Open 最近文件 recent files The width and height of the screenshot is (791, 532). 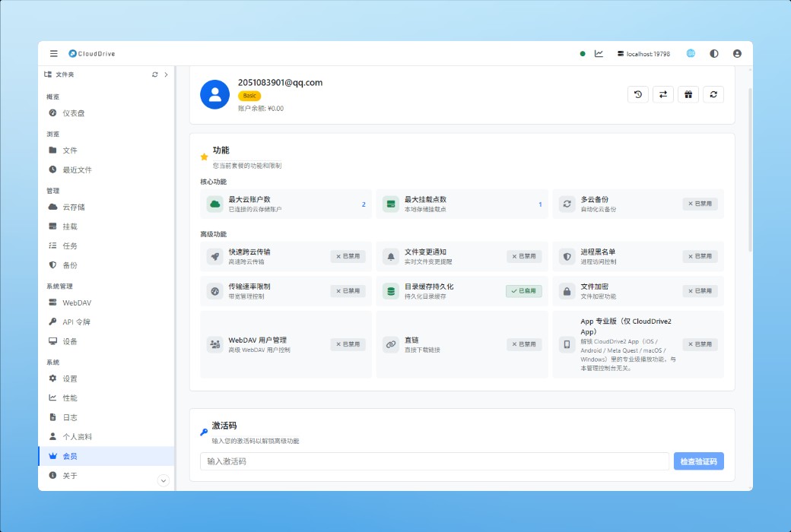(106, 169)
